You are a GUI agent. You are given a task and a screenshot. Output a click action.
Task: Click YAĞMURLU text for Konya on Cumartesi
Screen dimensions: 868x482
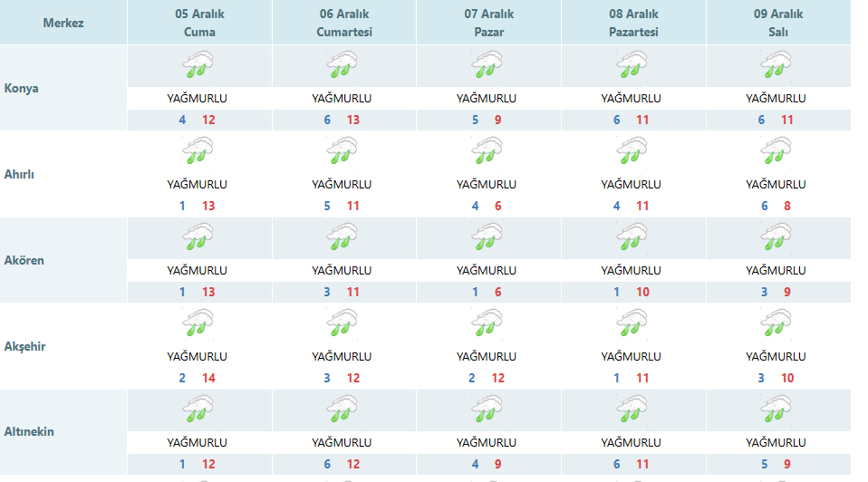(342, 99)
